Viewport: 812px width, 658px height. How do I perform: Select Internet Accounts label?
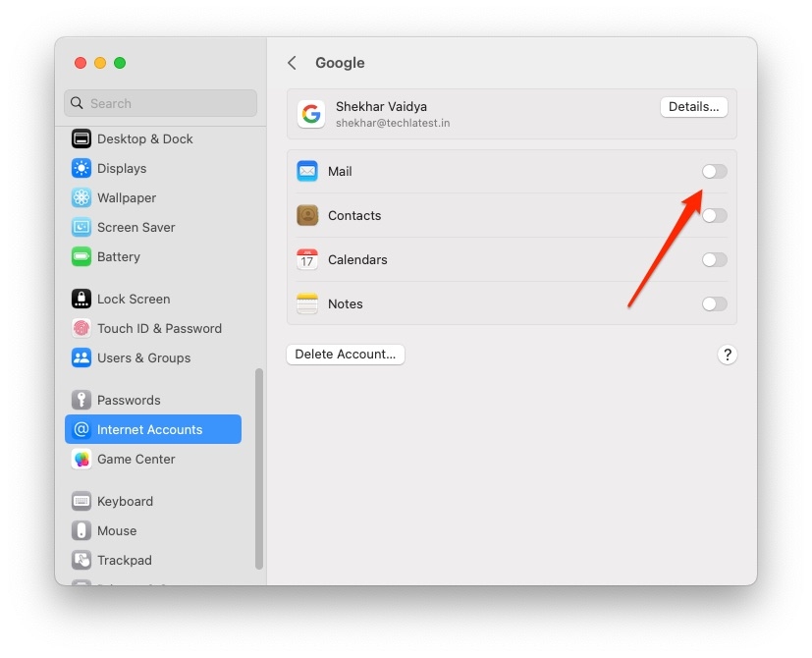click(149, 429)
